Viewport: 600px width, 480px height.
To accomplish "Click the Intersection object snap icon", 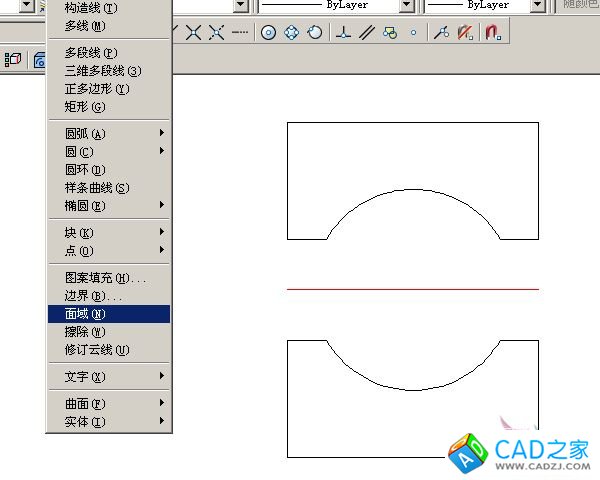I will [x=192, y=33].
